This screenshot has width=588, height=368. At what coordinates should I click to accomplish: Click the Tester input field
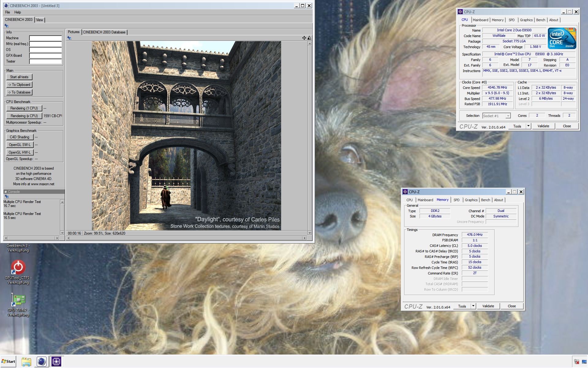[46, 61]
